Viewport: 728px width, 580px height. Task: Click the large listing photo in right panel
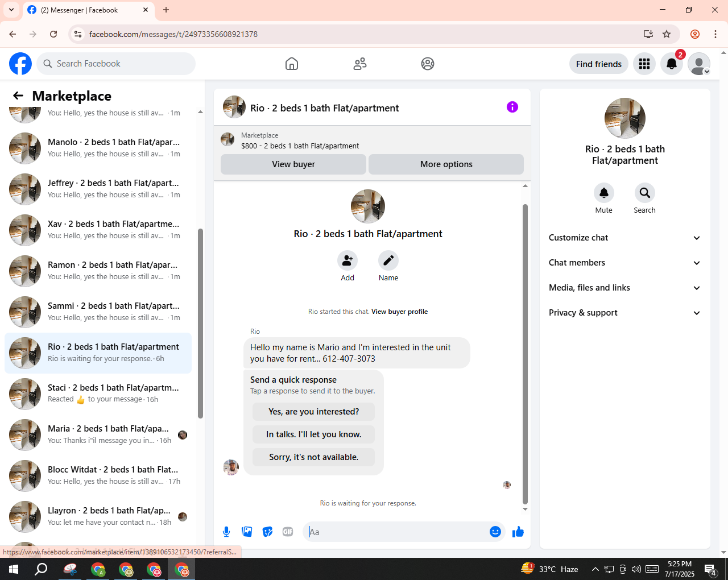coord(625,118)
